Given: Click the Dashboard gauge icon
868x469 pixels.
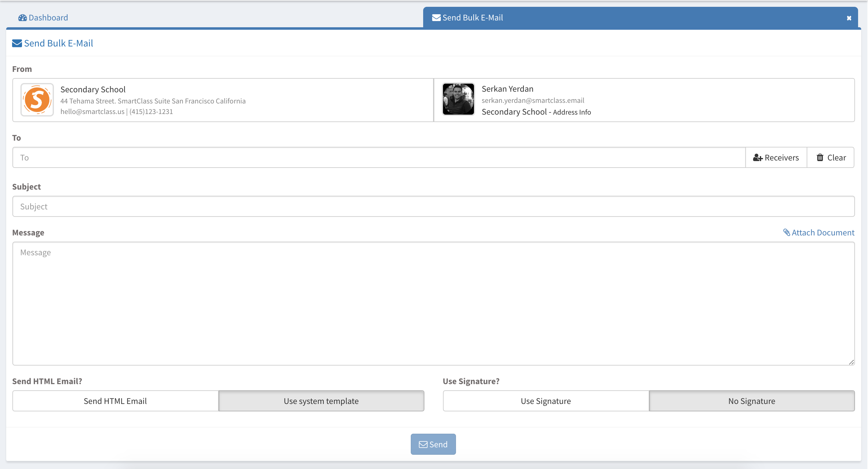Looking at the screenshot, I should (22, 18).
